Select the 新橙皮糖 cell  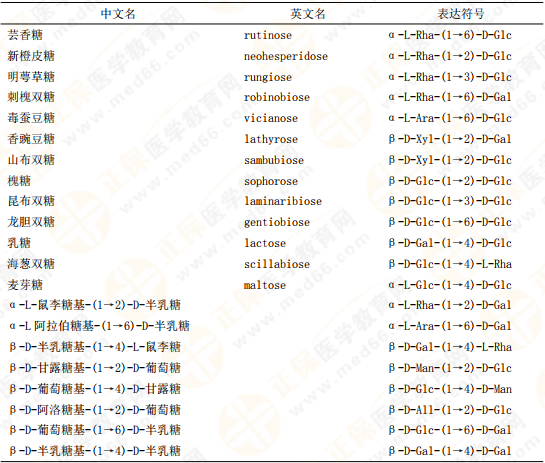(31, 56)
